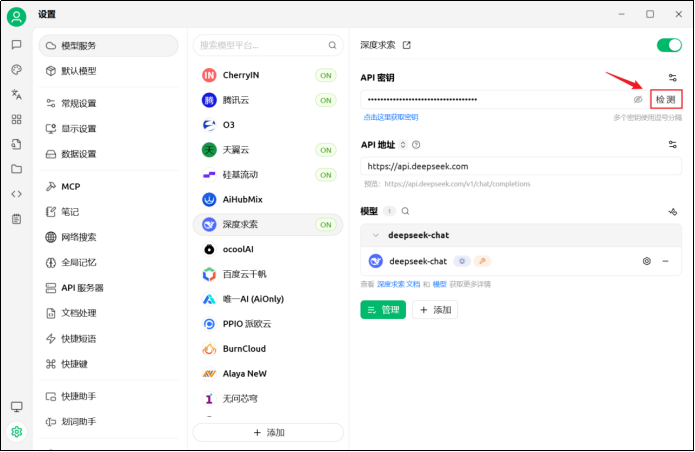Open 显示设置 settings section
695x452 pixels.
point(109,129)
